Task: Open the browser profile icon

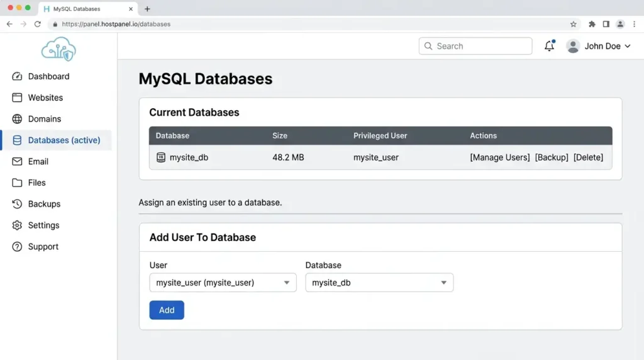Action: 620,25
